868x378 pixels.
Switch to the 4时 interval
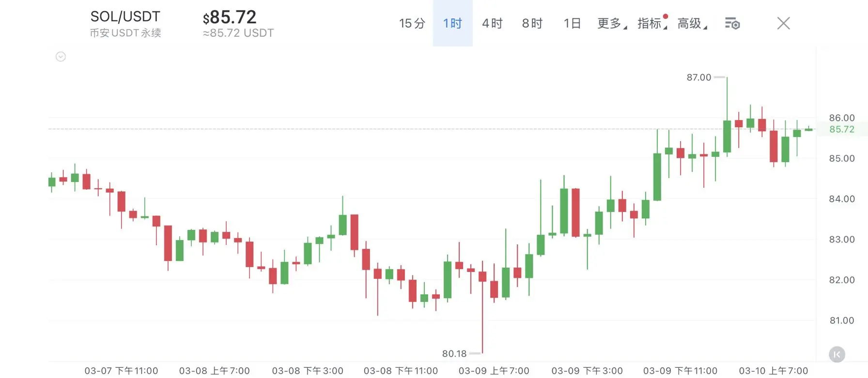pyautogui.click(x=492, y=23)
